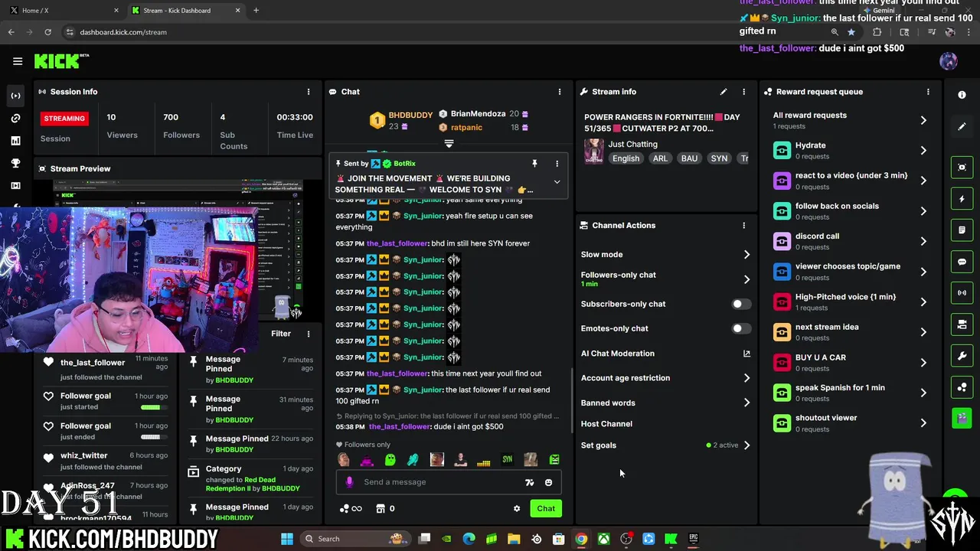The width and height of the screenshot is (980, 551).
Task: Click the English language tag
Action: coord(626,158)
